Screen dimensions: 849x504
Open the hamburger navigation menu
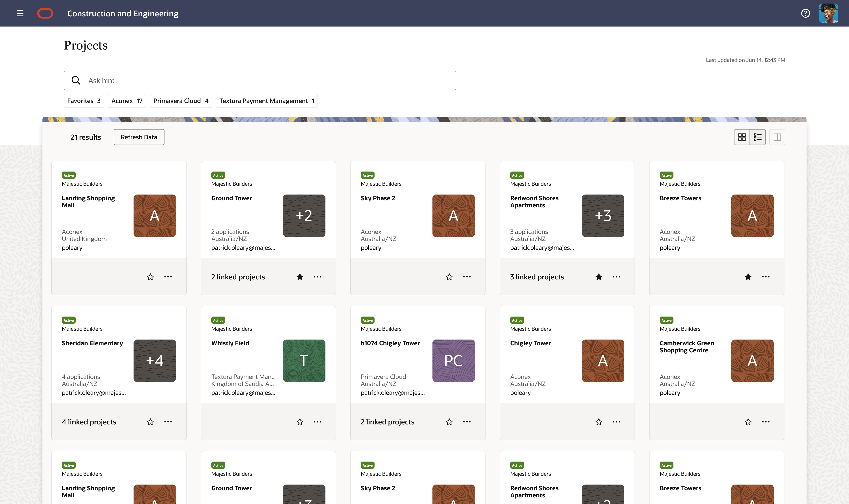pyautogui.click(x=20, y=13)
